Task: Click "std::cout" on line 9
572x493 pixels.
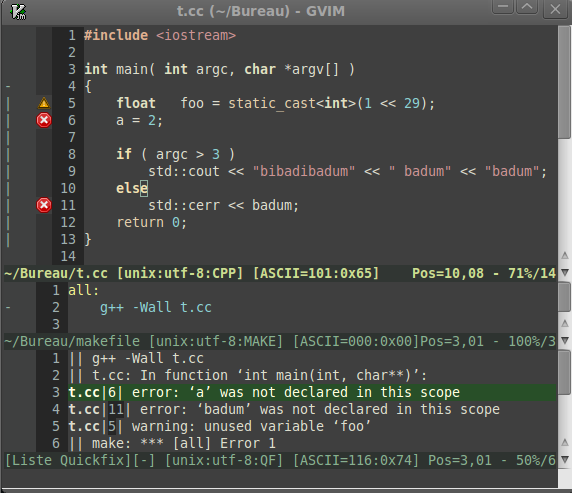Action: pyautogui.click(x=184, y=172)
